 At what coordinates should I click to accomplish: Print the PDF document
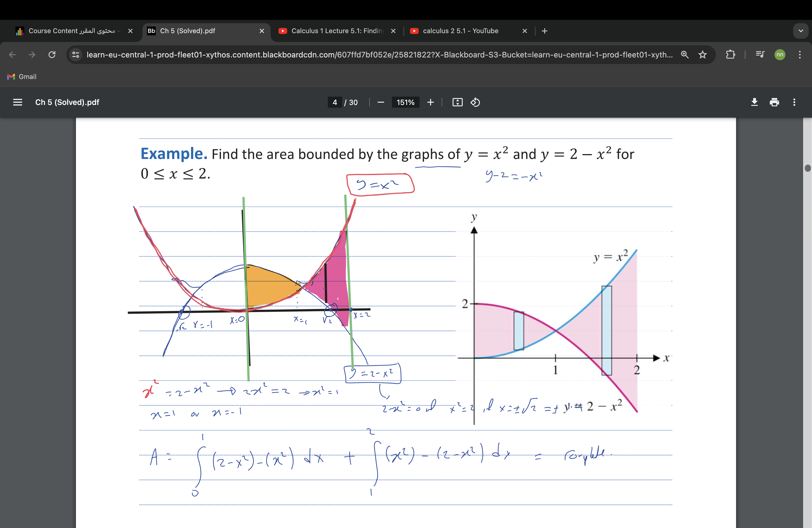pyautogui.click(x=774, y=102)
